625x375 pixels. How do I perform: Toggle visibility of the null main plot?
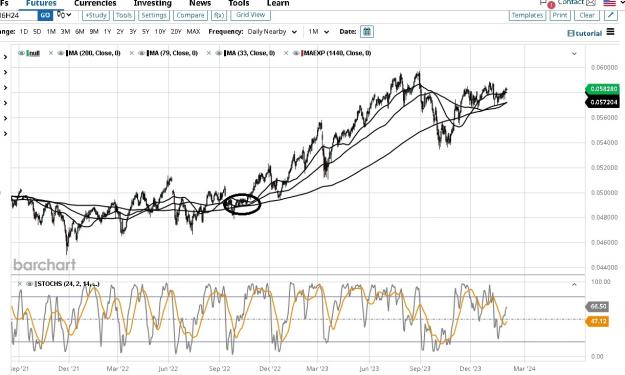click(21, 53)
